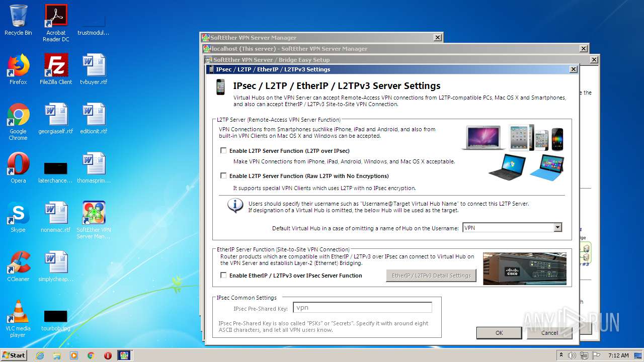Click the EtherIP / L2TPv3 Detail Settings button
Image resolution: width=644 pixels, height=362 pixels.
[431, 276]
